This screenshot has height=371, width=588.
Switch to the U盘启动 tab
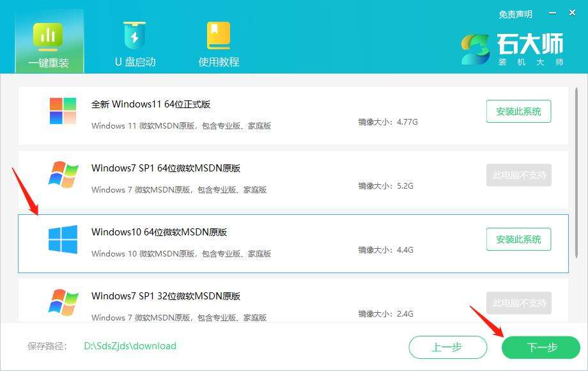pos(135,44)
